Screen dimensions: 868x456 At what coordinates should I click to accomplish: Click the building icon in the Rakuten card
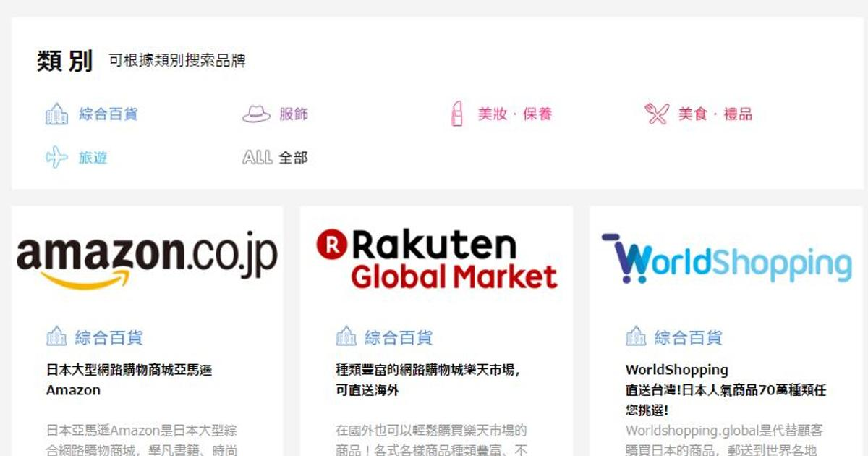[346, 337]
